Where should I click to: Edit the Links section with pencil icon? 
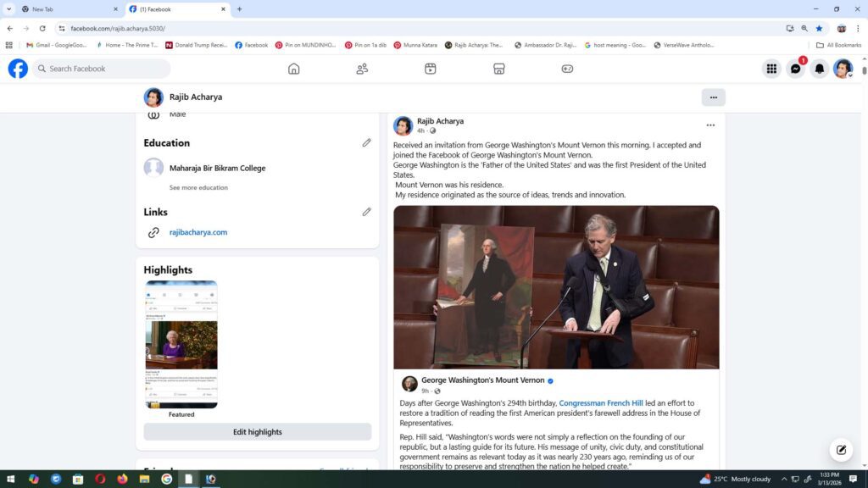366,212
